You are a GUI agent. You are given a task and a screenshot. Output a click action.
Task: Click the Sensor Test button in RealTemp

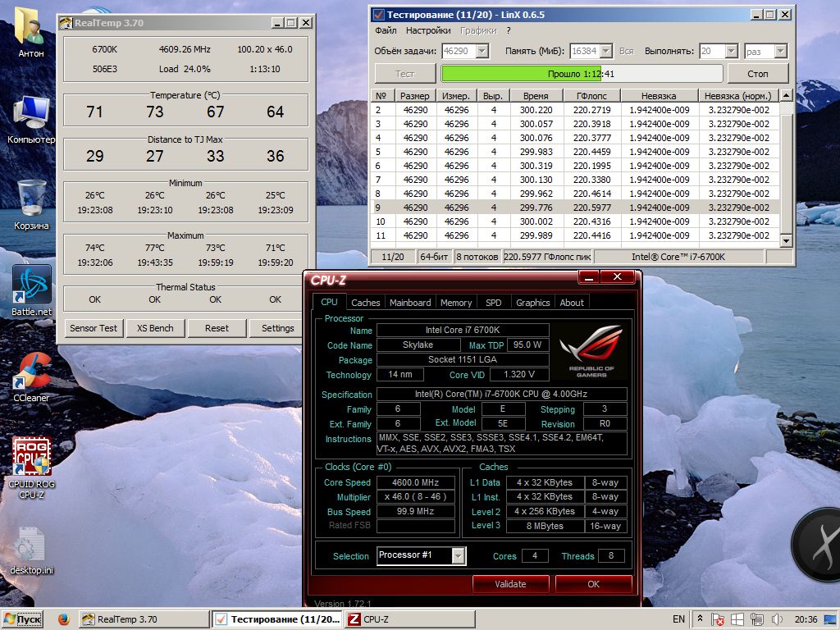pyautogui.click(x=94, y=328)
